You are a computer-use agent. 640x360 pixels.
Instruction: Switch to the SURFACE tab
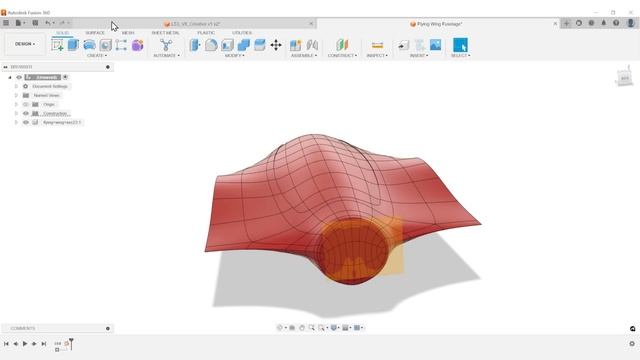point(95,33)
